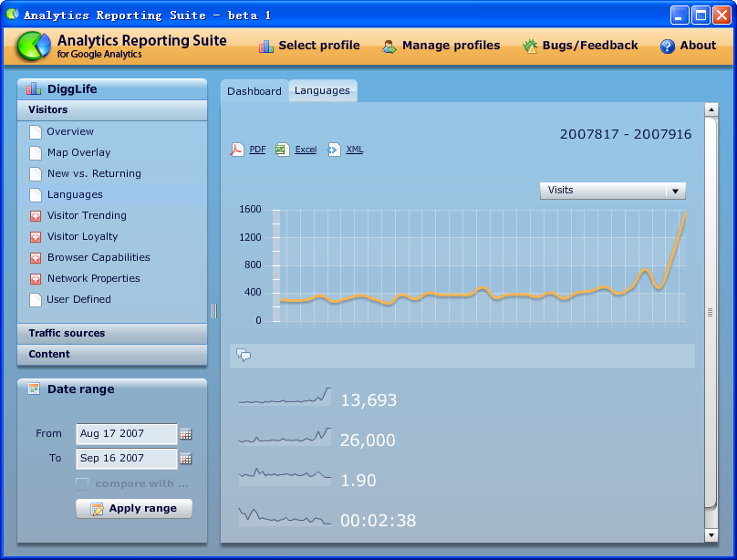Click the 26,000 sparkline thumbnail

pyautogui.click(x=285, y=437)
